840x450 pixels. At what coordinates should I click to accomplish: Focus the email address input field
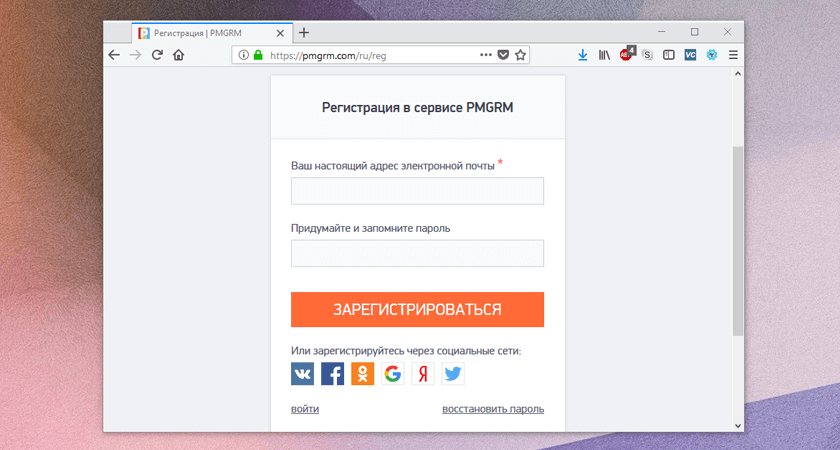417,191
